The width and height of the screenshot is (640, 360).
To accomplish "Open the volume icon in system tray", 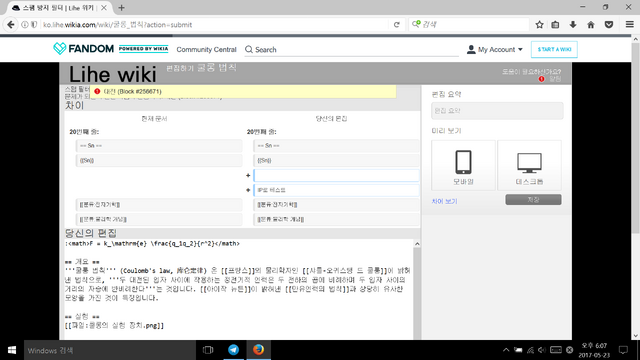I will (x=542, y=350).
